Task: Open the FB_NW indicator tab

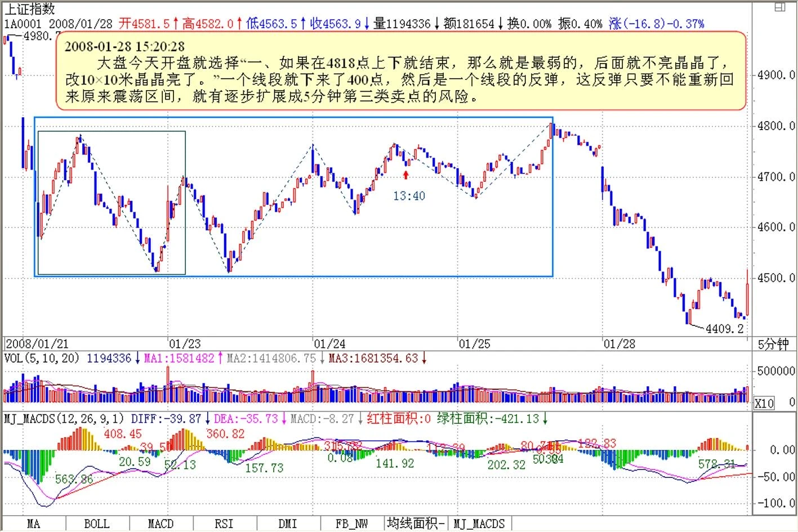Action: [x=351, y=524]
